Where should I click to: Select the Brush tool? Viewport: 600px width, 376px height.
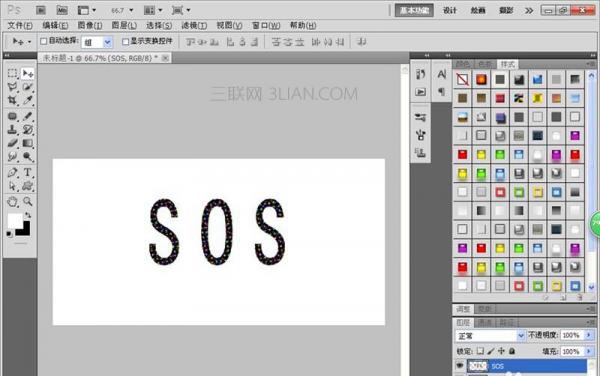[28, 116]
